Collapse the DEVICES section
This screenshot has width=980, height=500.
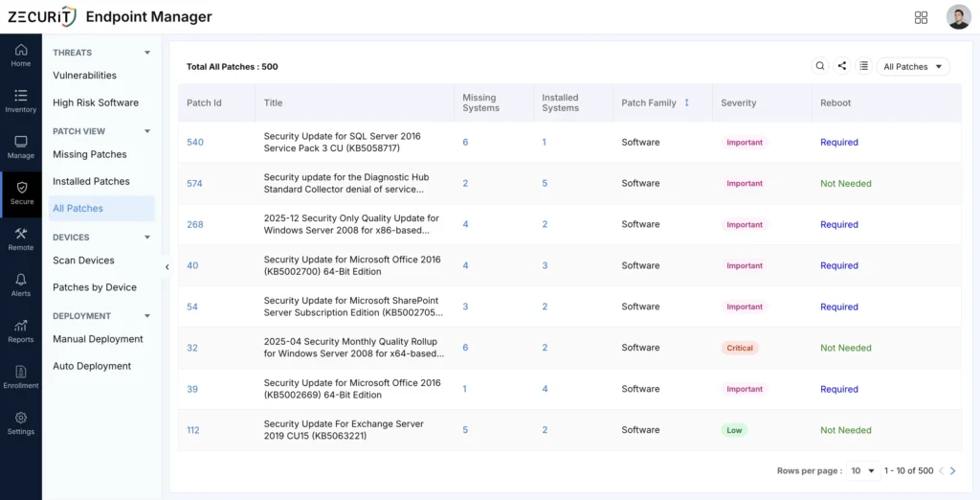pos(147,238)
